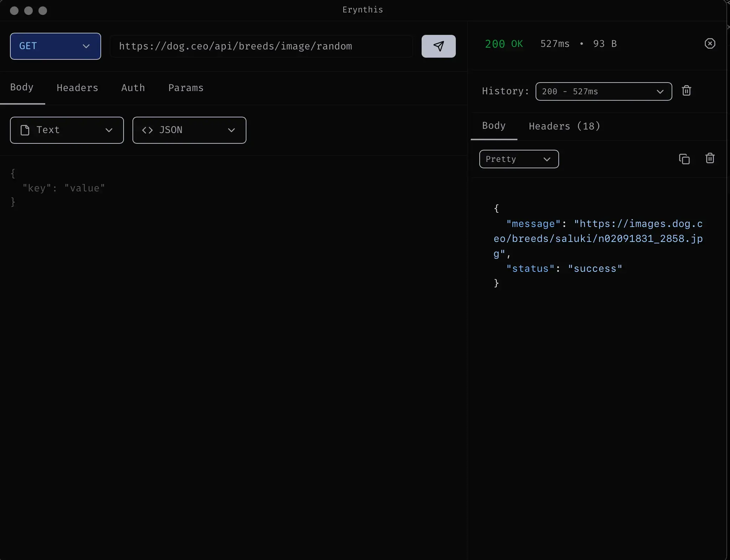The height and width of the screenshot is (560, 730).
Task: Expand the body type dropdown showing Text
Action: coord(109,130)
